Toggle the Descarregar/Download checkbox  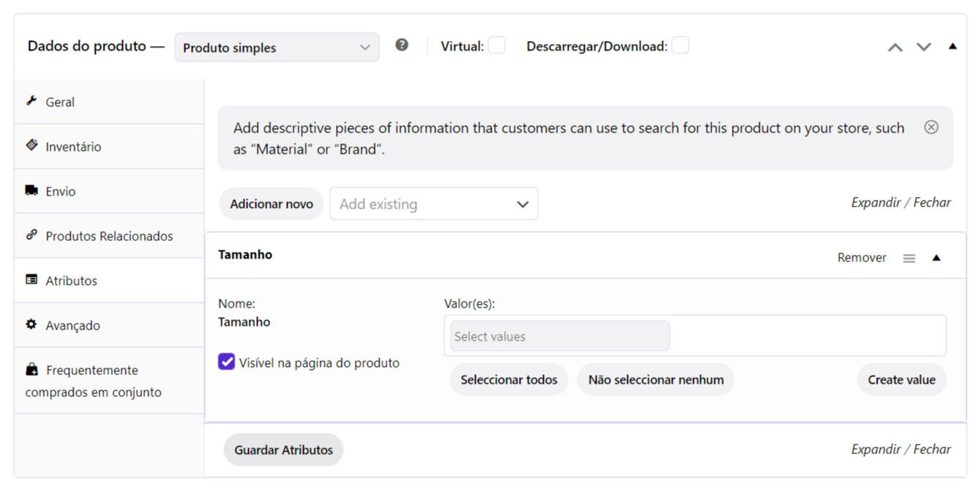pyautogui.click(x=680, y=45)
